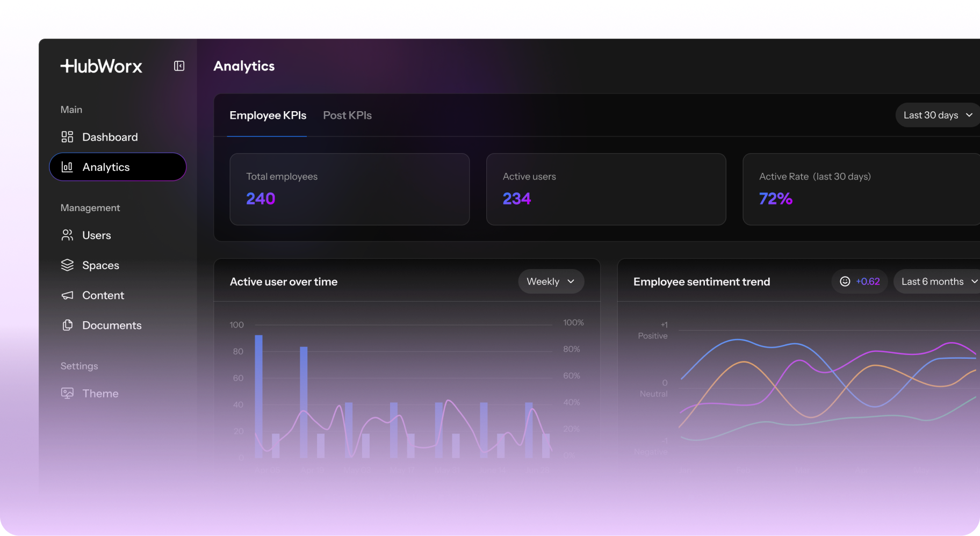
Task: Click the Content megaphone icon
Action: pyautogui.click(x=67, y=295)
